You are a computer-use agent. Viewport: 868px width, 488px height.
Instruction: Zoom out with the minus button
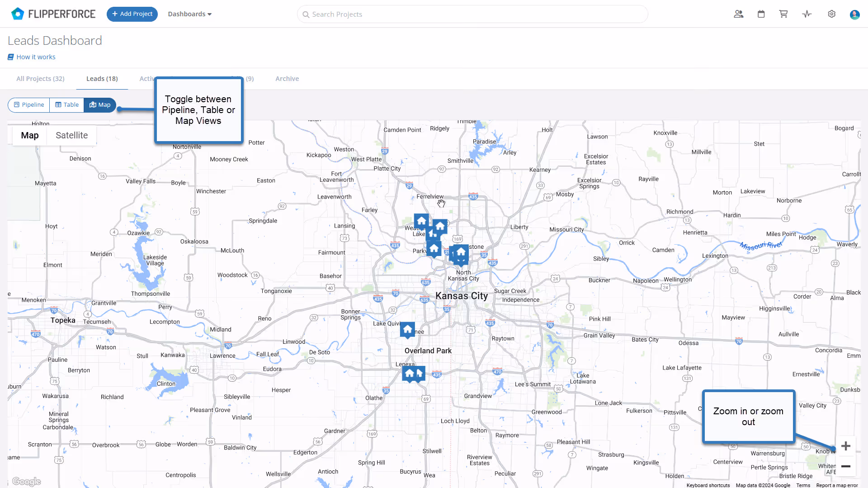click(845, 466)
